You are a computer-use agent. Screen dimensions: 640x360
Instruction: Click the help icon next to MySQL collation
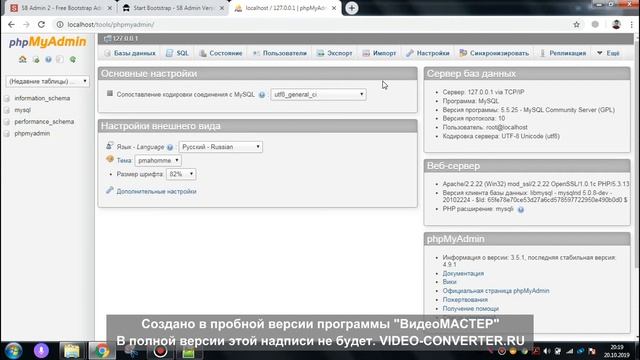[262, 95]
